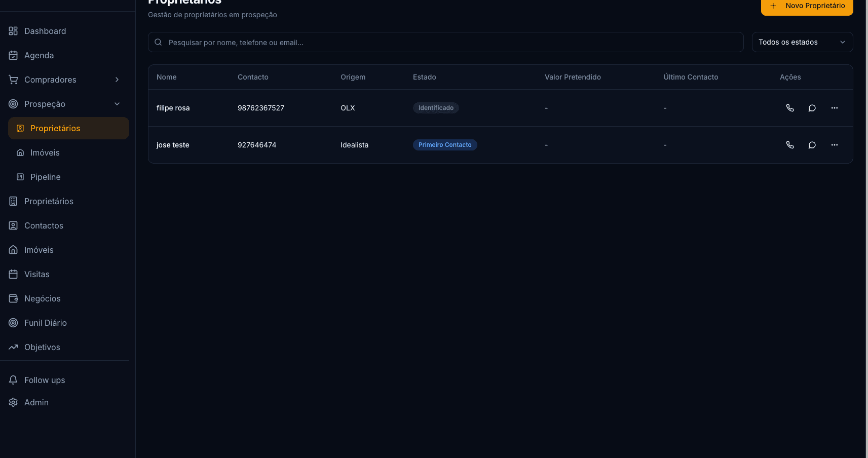Open Follow ups in the sidebar

pos(68,380)
